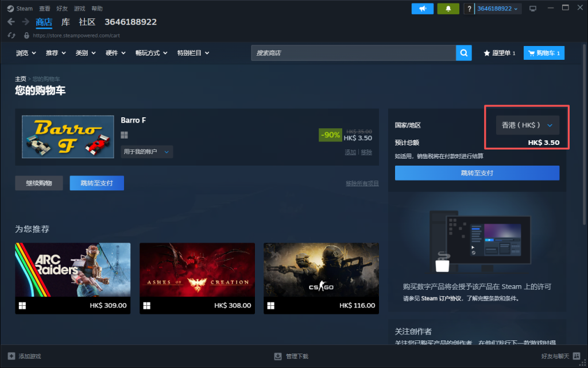Expand the Hong Kong (HK$) region dropdown
The width and height of the screenshot is (588, 368).
(x=527, y=125)
